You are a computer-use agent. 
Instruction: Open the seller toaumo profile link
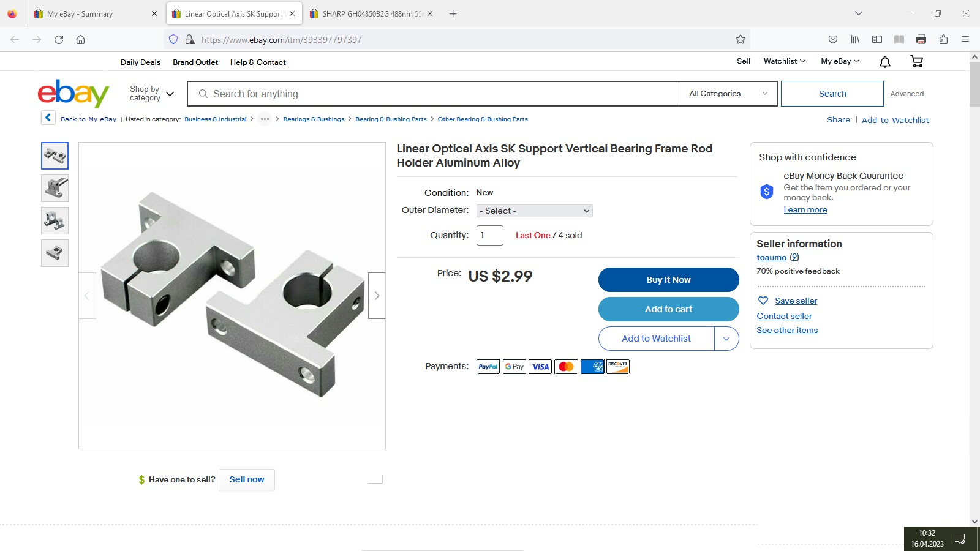[771, 258]
